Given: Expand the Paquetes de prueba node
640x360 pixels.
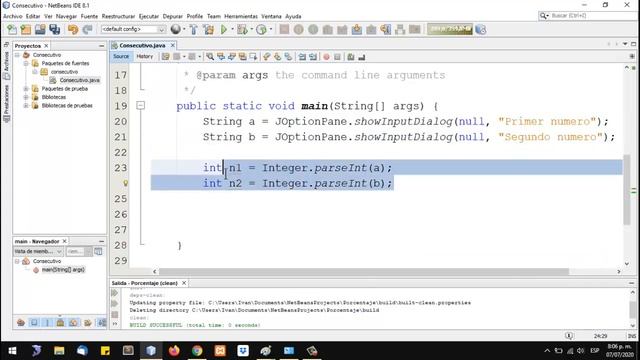Looking at the screenshot, I should pos(26,89).
